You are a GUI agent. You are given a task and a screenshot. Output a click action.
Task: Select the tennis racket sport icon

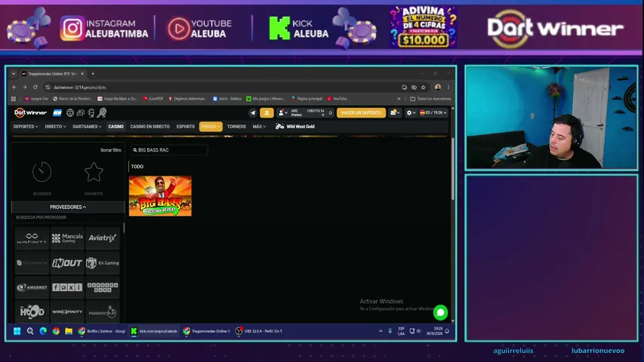pyautogui.click(x=102, y=112)
